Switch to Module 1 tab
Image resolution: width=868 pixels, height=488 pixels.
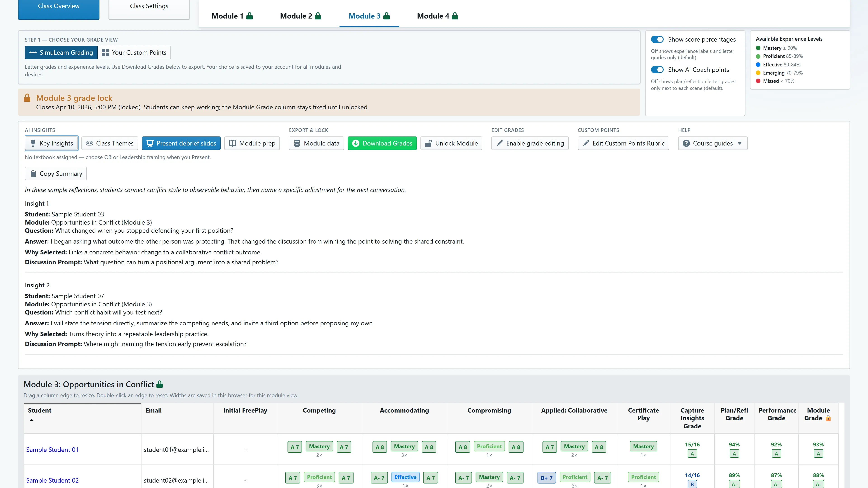(232, 16)
